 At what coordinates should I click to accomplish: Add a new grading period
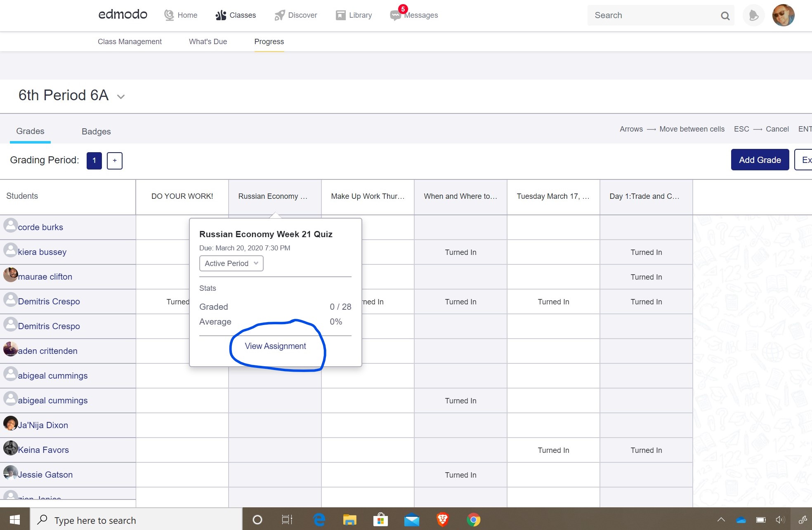(115, 160)
